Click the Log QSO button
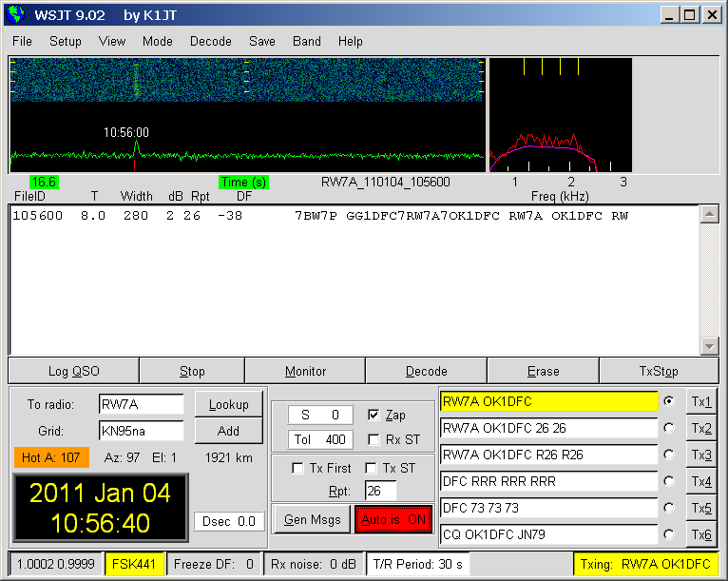Image resolution: width=728 pixels, height=581 pixels. pos(74,371)
